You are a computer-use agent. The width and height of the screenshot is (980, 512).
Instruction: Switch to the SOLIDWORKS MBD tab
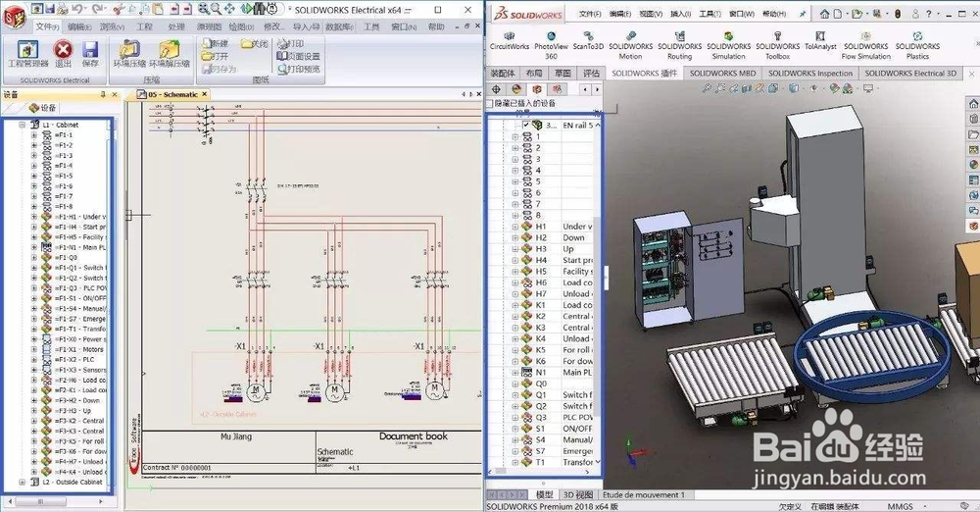tap(722, 74)
